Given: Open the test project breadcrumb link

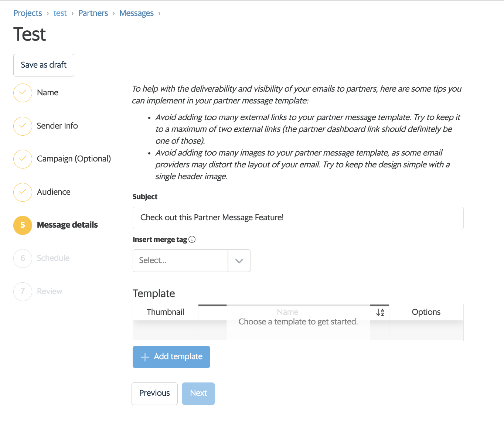Looking at the screenshot, I should (60, 13).
